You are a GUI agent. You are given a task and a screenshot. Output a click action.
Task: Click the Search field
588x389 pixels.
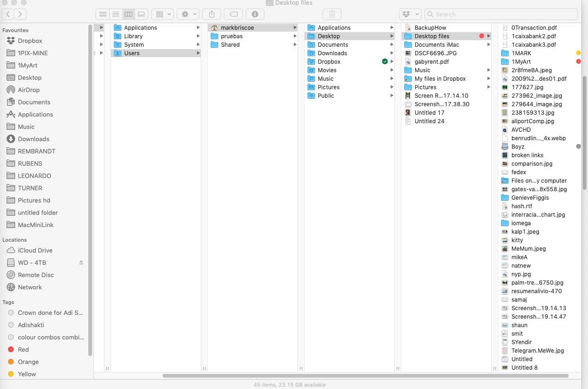(501, 14)
